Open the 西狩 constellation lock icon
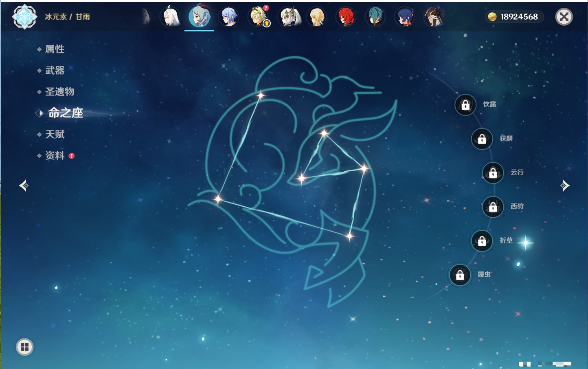588x369 pixels. click(493, 207)
